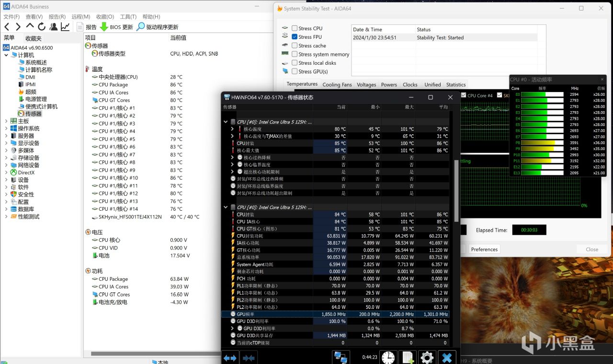Image resolution: width=613 pixels, height=364 pixels.
Task: Click the 驱动程序更新 toolbar button
Action: (158, 27)
